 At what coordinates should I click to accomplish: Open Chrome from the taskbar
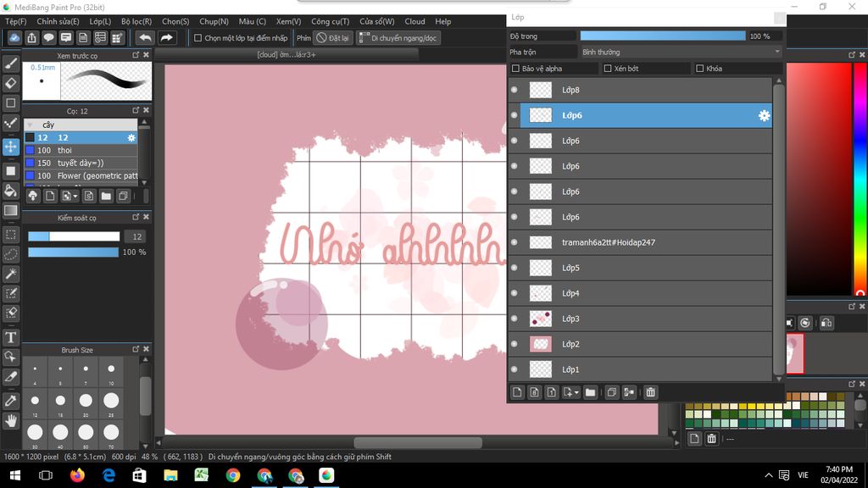[x=233, y=475]
